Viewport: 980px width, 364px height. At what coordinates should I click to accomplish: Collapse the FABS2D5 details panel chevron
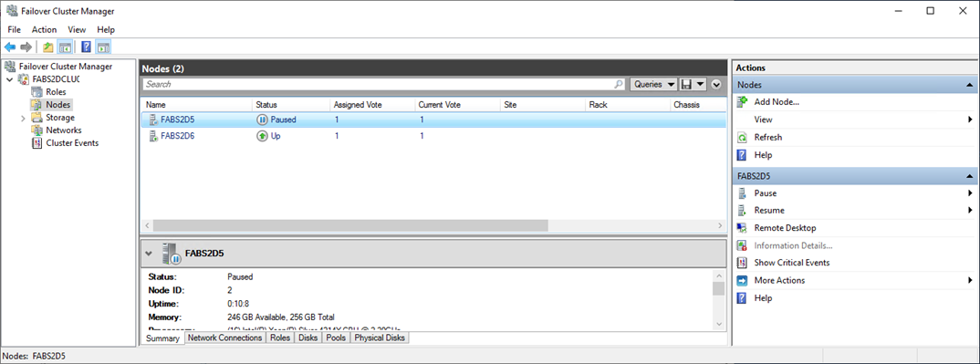pos(148,254)
